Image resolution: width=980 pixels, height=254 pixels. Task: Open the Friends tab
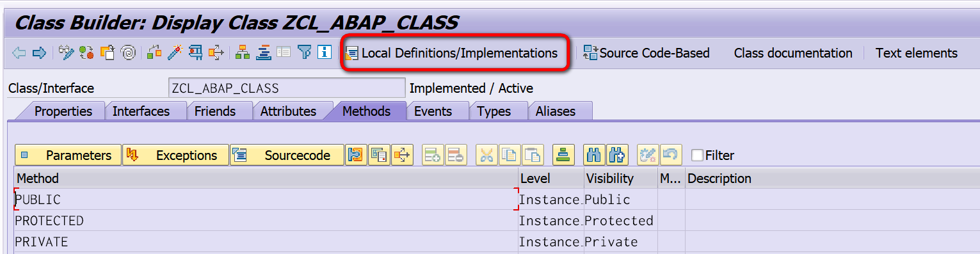tap(215, 111)
